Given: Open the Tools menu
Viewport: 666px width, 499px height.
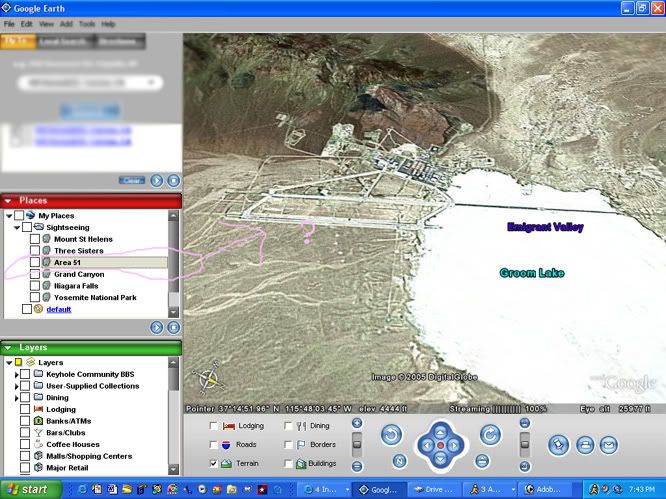Looking at the screenshot, I should coord(87,24).
